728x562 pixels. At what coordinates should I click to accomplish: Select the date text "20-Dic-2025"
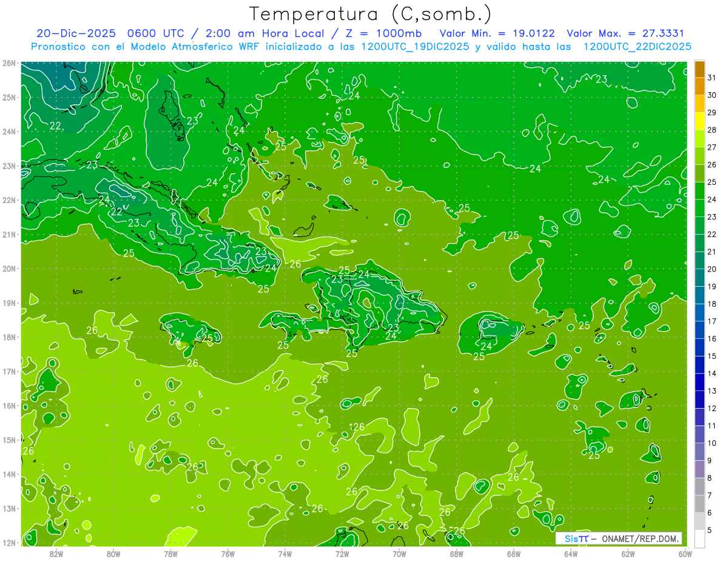point(76,33)
